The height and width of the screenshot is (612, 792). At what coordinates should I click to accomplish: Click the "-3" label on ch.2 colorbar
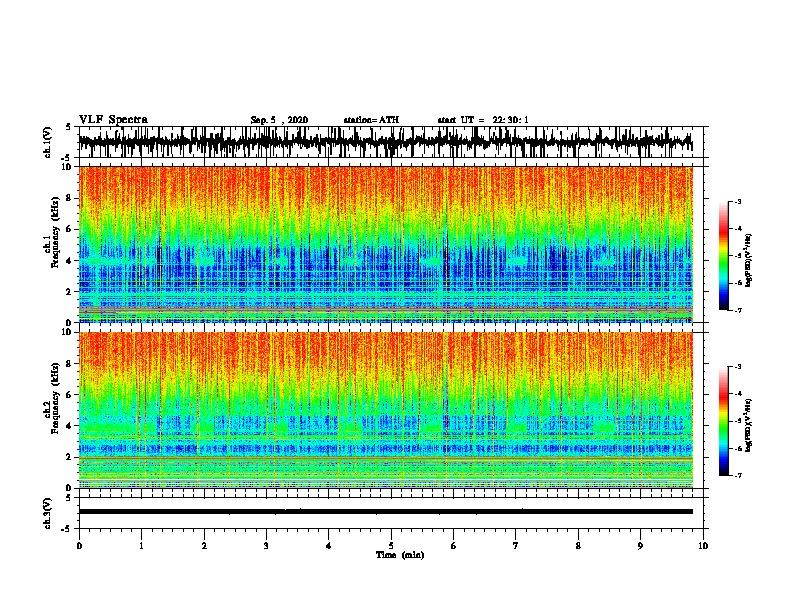click(x=738, y=367)
